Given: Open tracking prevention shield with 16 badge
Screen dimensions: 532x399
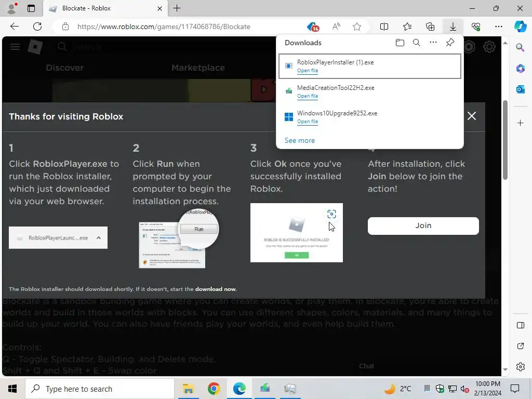Looking at the screenshot, I should coord(313,27).
